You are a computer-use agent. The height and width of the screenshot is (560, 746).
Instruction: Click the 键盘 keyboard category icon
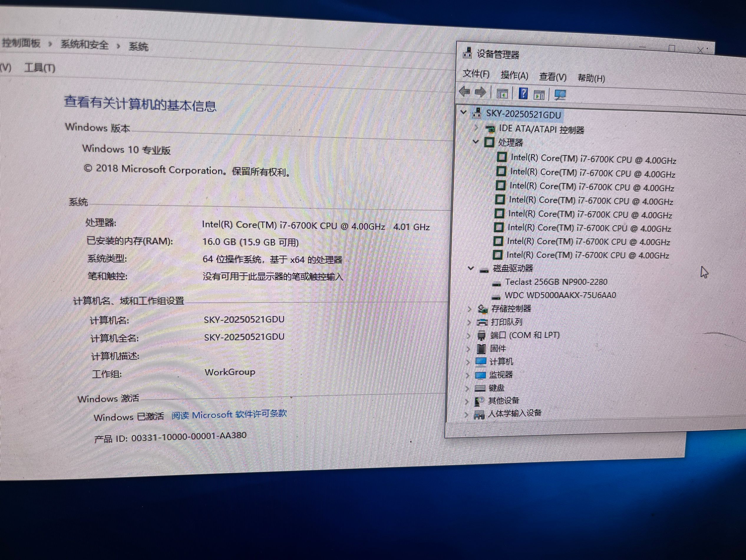[x=480, y=388]
